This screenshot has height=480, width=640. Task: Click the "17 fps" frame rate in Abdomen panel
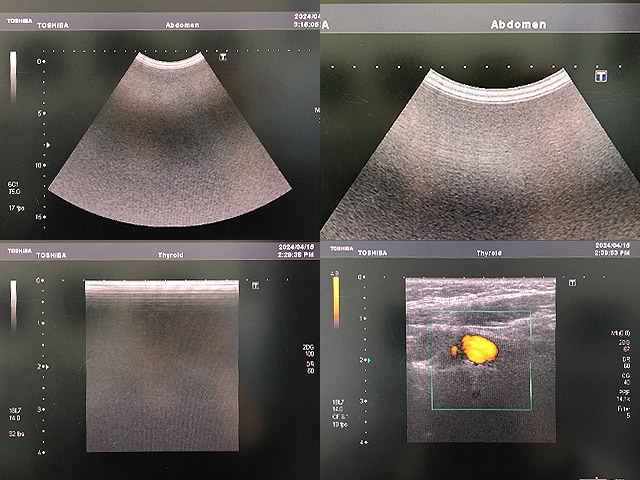[16, 208]
